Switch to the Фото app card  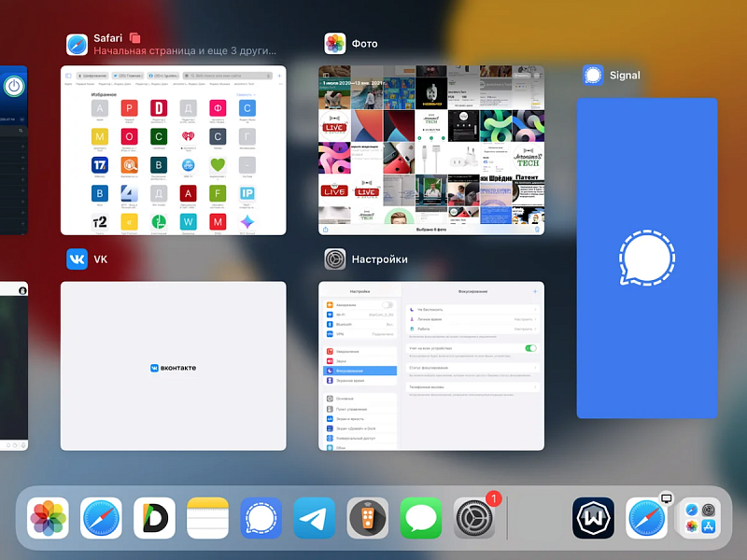pyautogui.click(x=430, y=149)
